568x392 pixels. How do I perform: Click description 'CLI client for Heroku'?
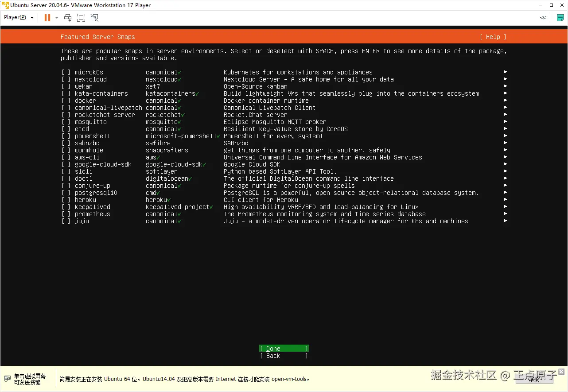click(x=261, y=200)
